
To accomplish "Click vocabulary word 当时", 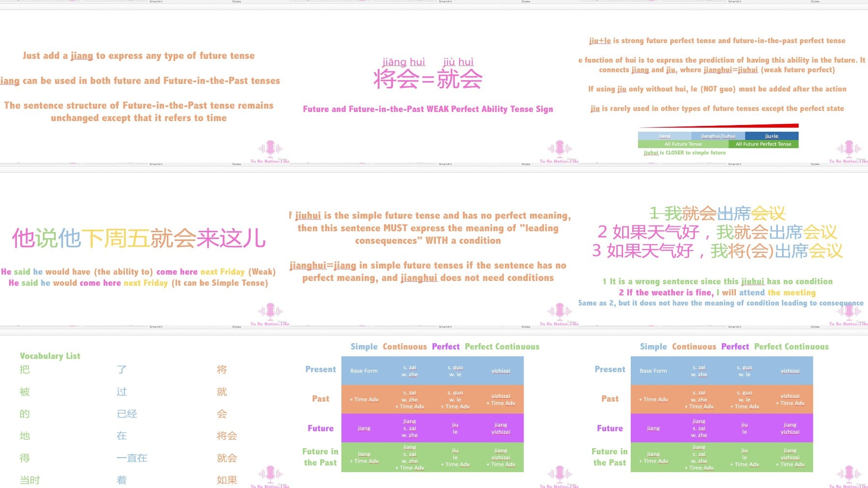I will pos(30,480).
